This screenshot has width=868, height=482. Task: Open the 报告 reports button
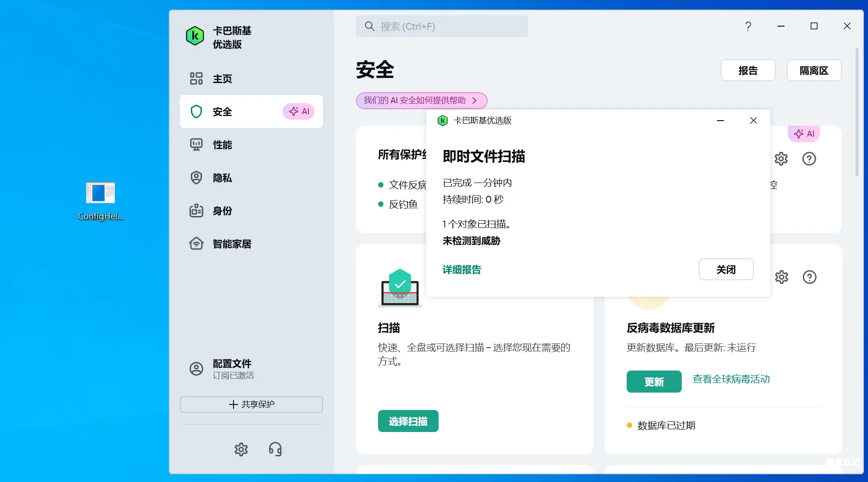point(748,70)
